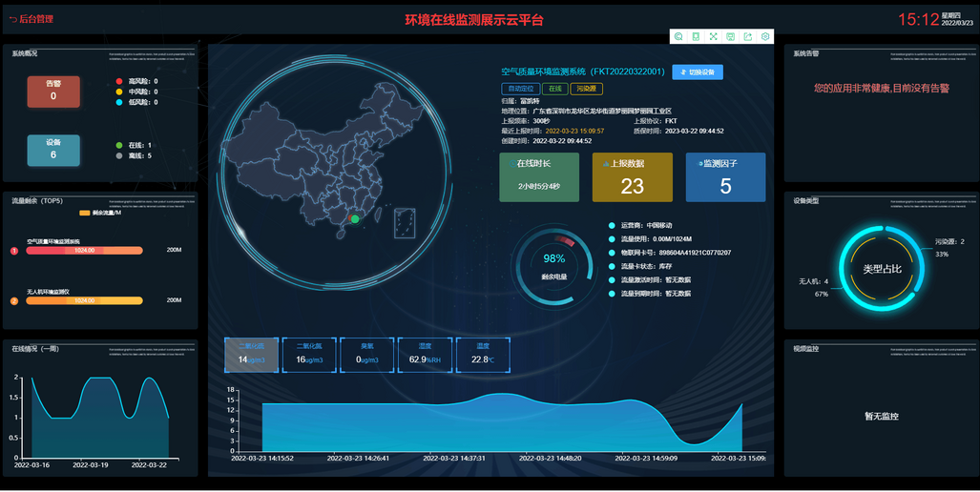Click the save disk icon in toolbar
Viewport: 980px width, 492px height.
click(x=730, y=36)
